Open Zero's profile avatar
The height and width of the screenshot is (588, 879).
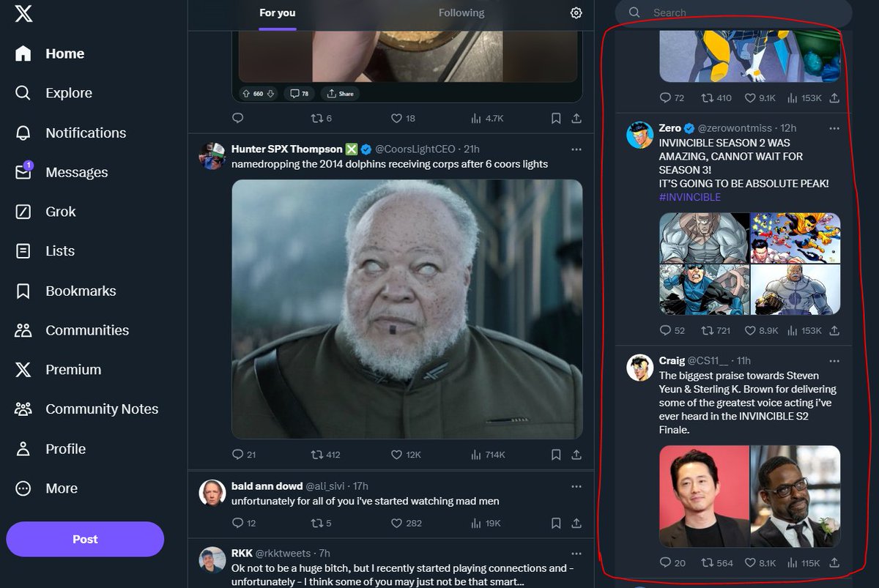640,135
